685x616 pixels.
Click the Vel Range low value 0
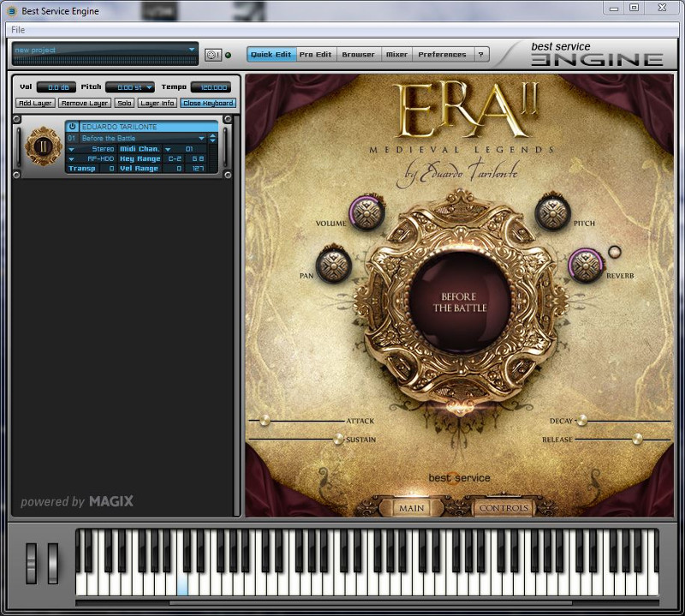(x=175, y=168)
